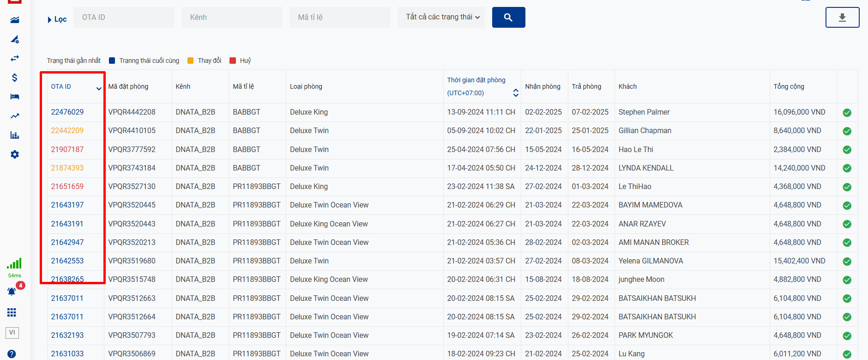Sort by Thời gian đặt phòng arrows
The width and height of the screenshot is (868, 360).
coord(516,93)
